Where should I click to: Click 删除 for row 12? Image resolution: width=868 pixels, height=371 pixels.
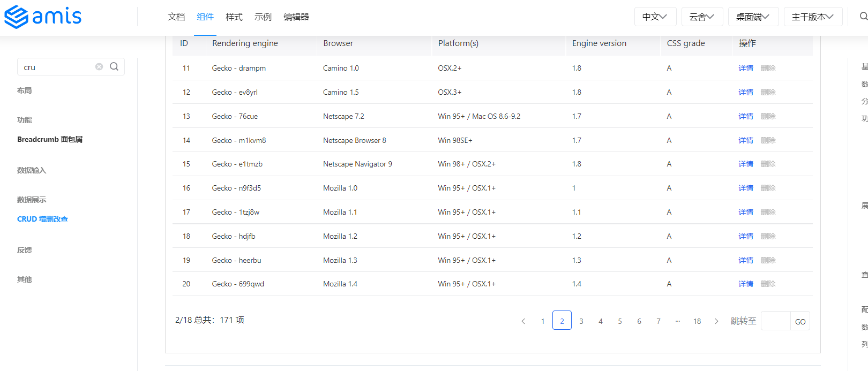768,92
